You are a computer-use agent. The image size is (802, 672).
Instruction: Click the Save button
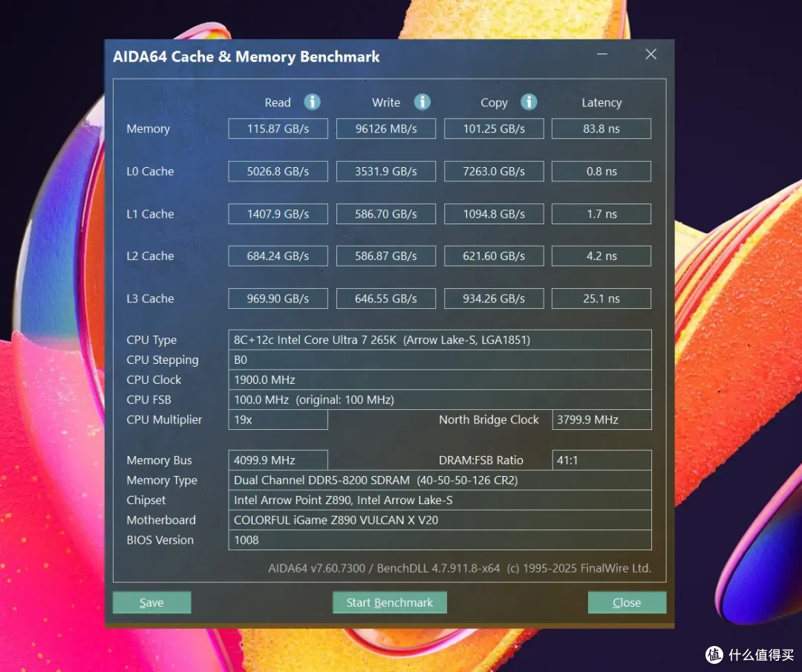pos(152,602)
